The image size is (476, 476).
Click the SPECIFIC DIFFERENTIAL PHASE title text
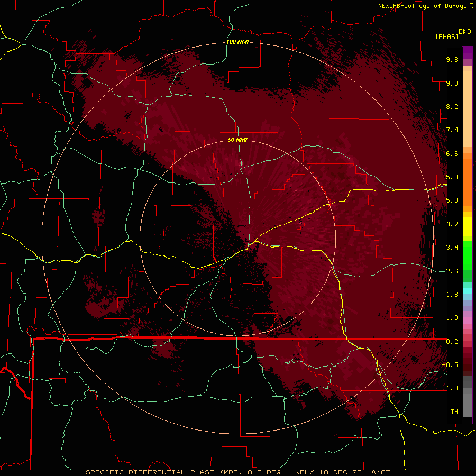[150, 472]
